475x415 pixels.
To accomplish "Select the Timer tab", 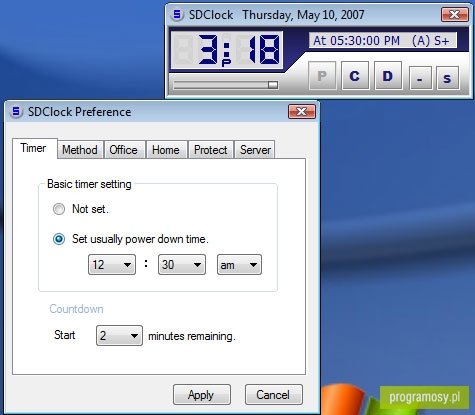I will tap(34, 148).
